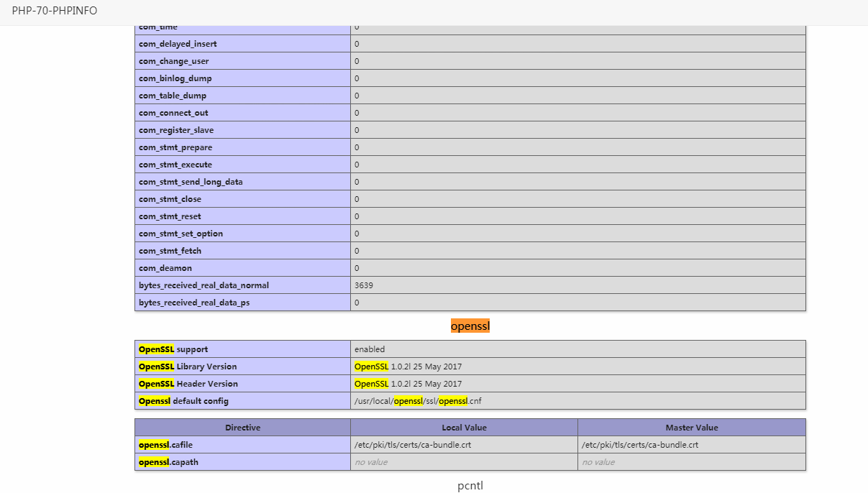Click the 3639 value cell
This screenshot has height=493, width=868.
(x=578, y=285)
